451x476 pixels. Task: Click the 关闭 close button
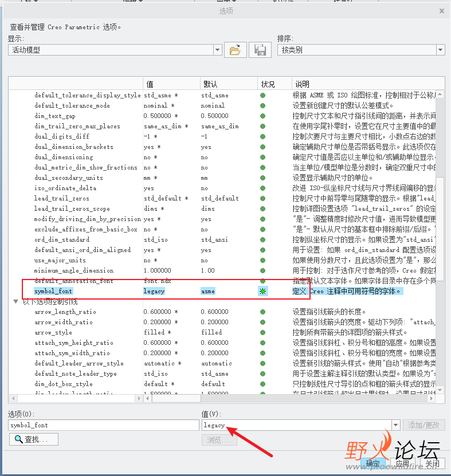[x=433, y=463]
